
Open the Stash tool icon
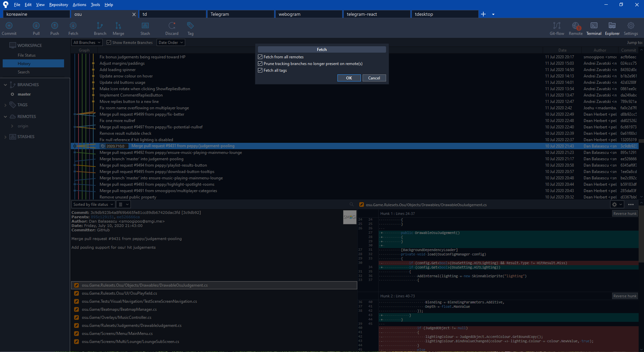click(145, 28)
